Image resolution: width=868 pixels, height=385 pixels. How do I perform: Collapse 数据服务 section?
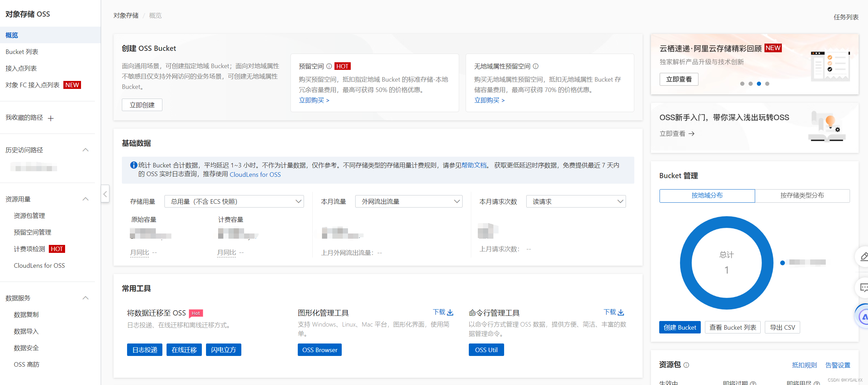pyautogui.click(x=86, y=298)
